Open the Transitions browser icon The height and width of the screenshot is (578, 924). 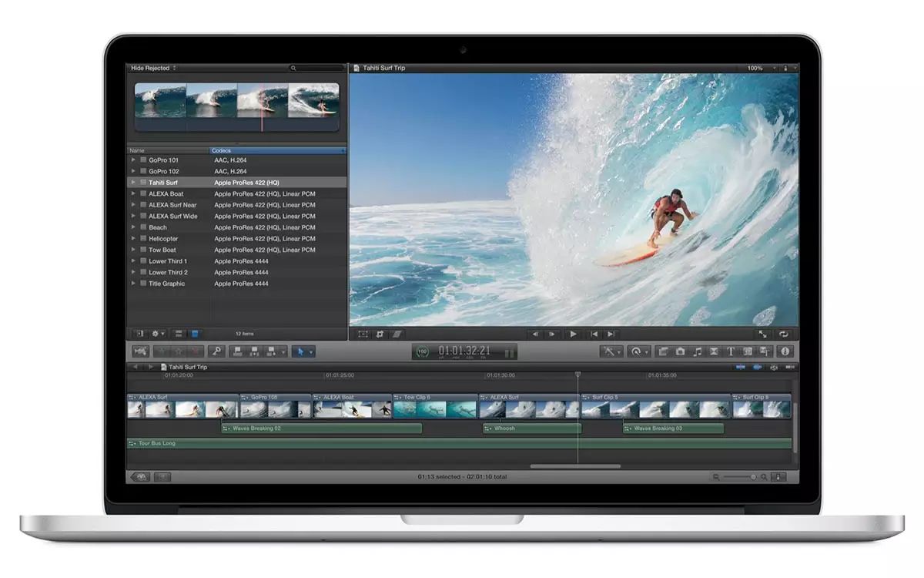pos(714,351)
